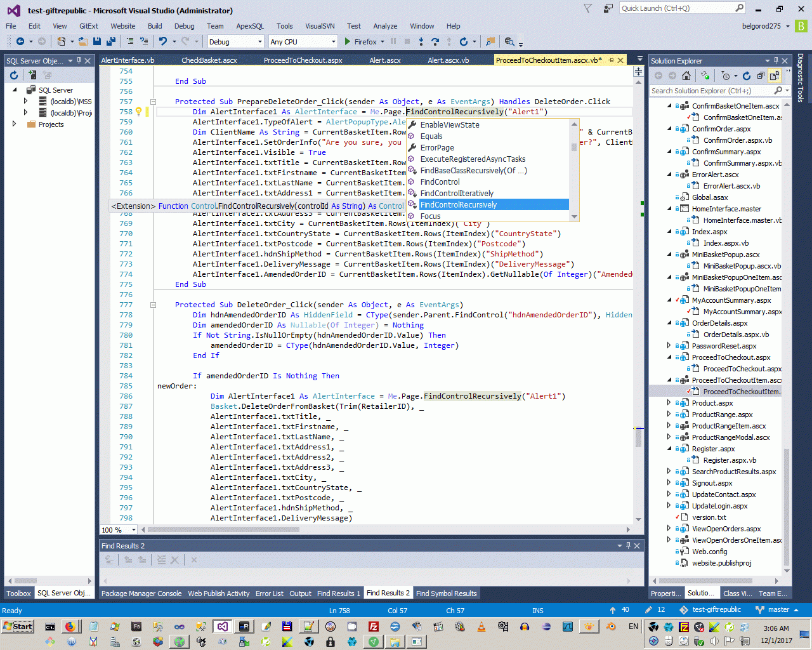Refresh the SQL Server Object Explorer
The image size is (812, 650).
14,75
